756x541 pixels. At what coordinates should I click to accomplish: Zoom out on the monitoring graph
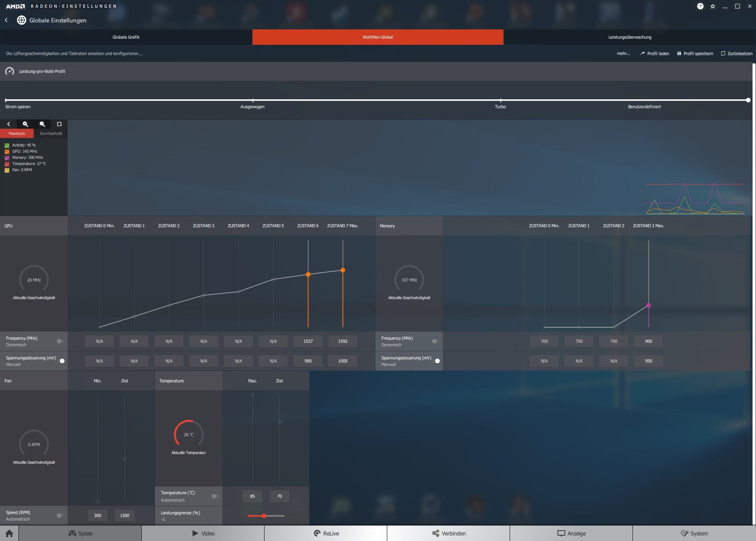(42, 124)
